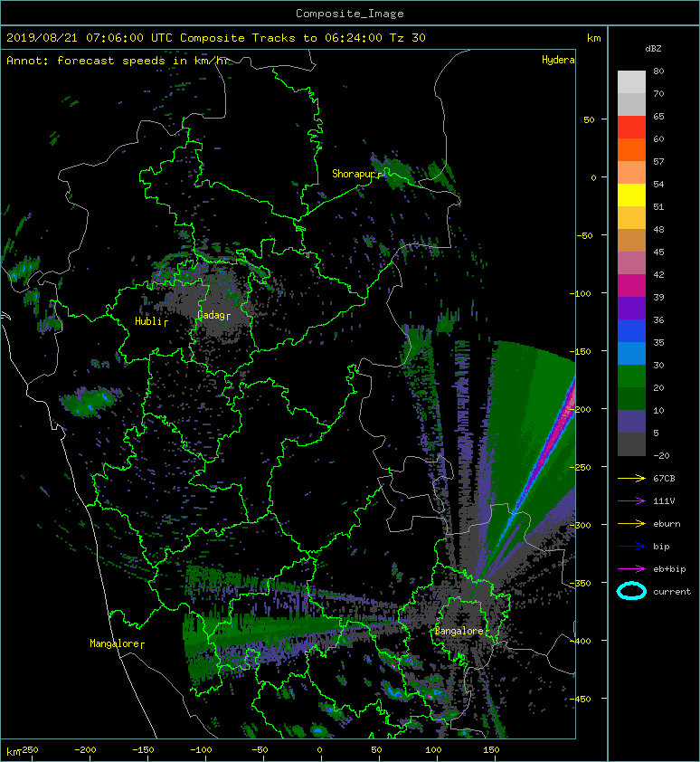The height and width of the screenshot is (762, 700).
Task: Click the -450 tick on vertical axis
Action: click(580, 699)
